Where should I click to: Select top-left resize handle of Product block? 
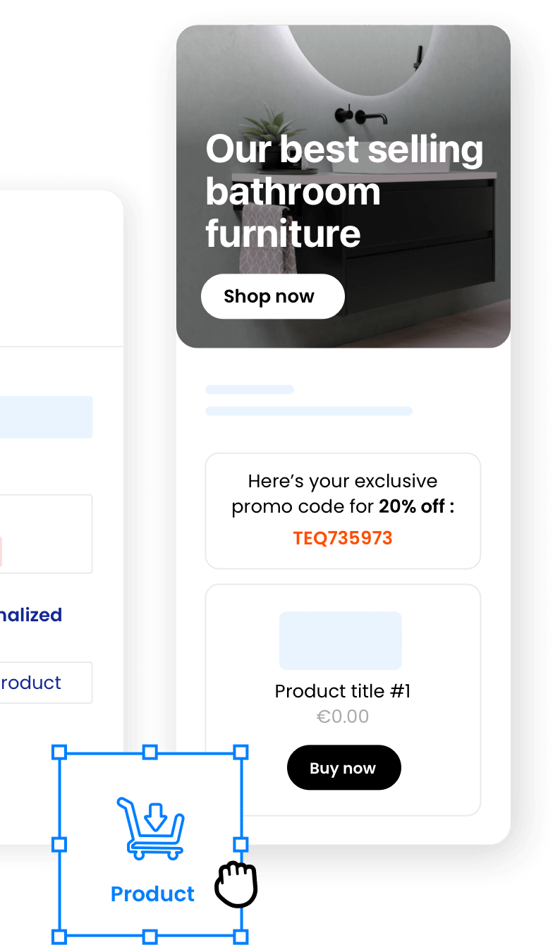pos(59,752)
